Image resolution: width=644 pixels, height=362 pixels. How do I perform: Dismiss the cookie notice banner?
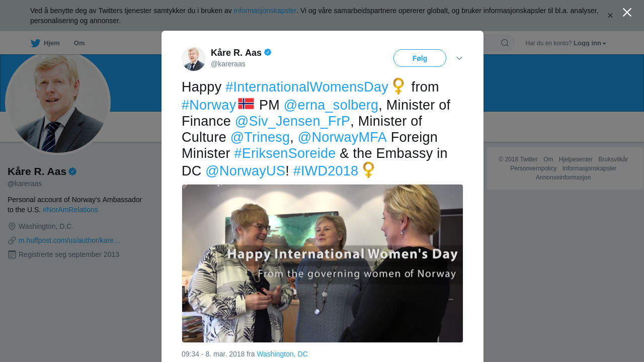click(610, 16)
